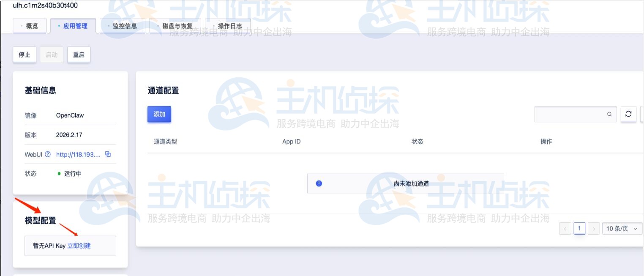Viewport: 644px width, 276px height.
Task: Click 添加 to add a new channel
Action: [159, 114]
